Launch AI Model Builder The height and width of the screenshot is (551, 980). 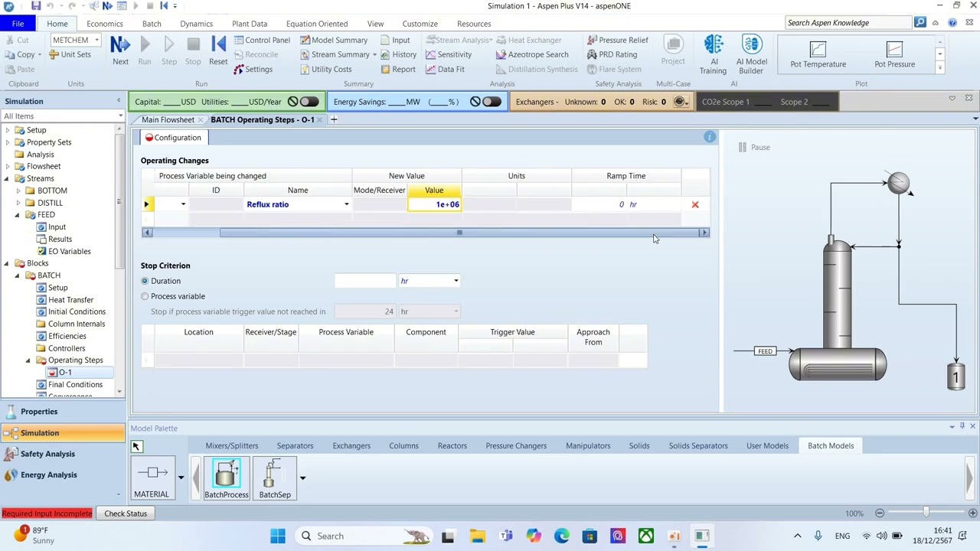point(751,55)
